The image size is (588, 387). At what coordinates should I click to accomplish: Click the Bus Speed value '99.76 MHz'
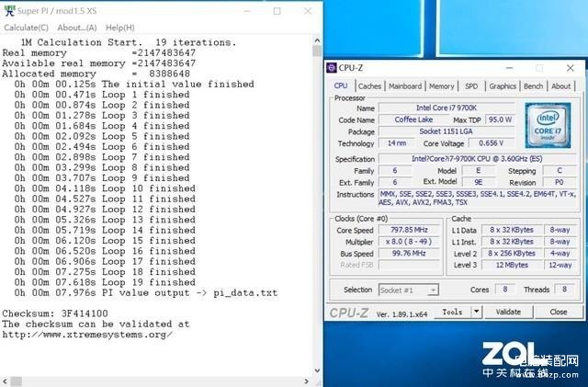[x=409, y=254]
